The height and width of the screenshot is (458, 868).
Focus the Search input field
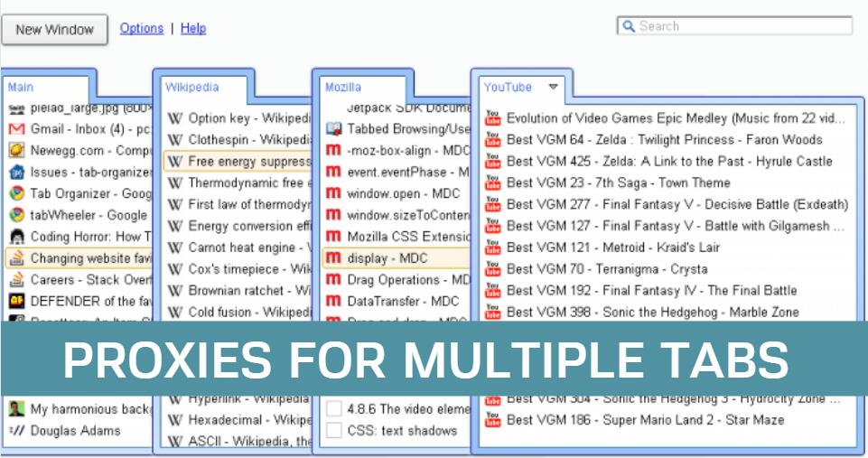point(734,26)
